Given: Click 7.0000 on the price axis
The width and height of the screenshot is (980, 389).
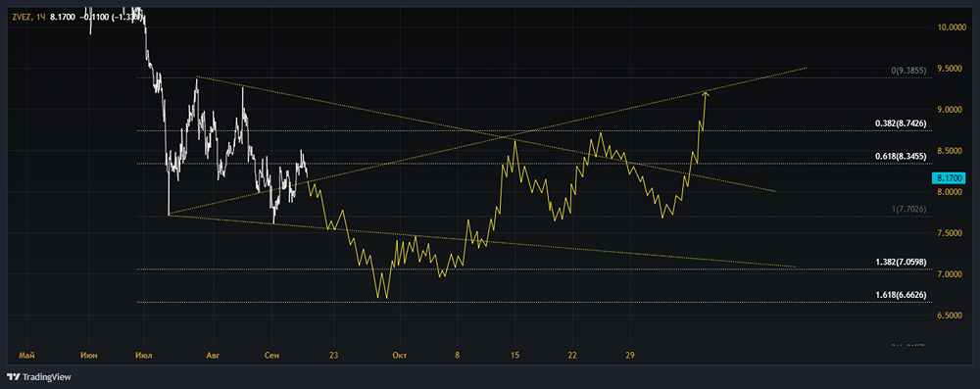Looking at the screenshot, I should [951, 274].
